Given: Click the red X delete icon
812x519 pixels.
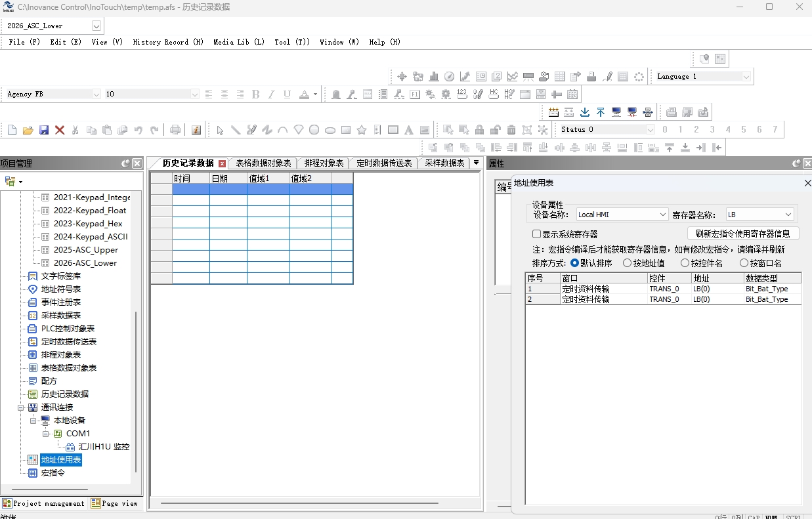Looking at the screenshot, I should pos(60,130).
